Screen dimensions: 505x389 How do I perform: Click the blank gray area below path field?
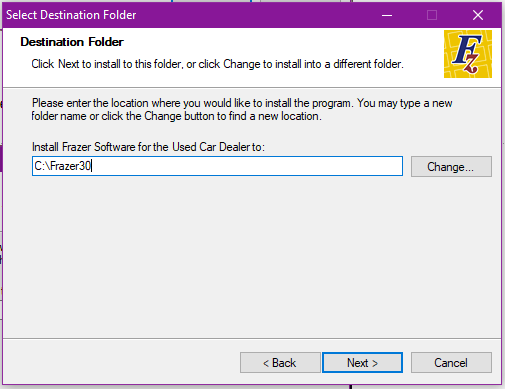[252, 257]
